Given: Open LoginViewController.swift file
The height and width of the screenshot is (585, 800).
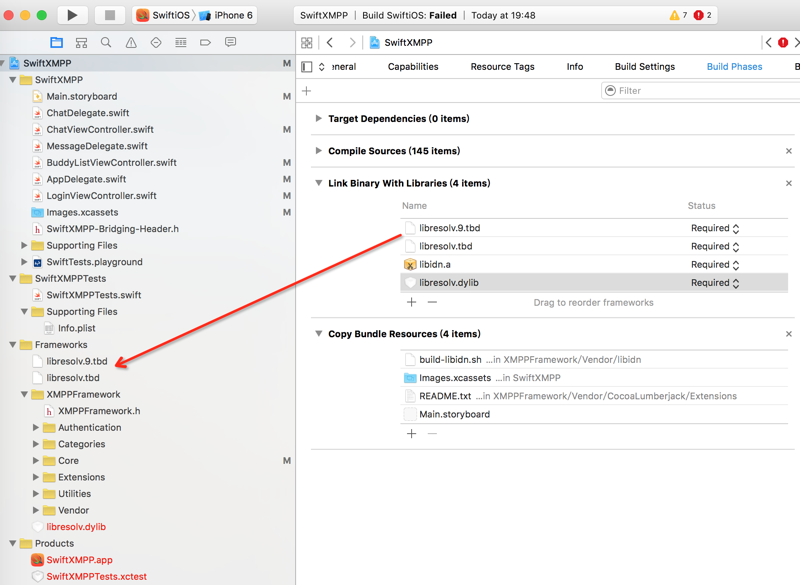Looking at the screenshot, I should (x=102, y=196).
